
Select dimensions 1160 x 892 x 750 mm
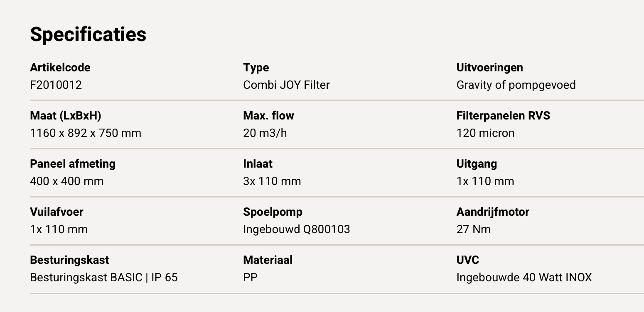point(86,133)
